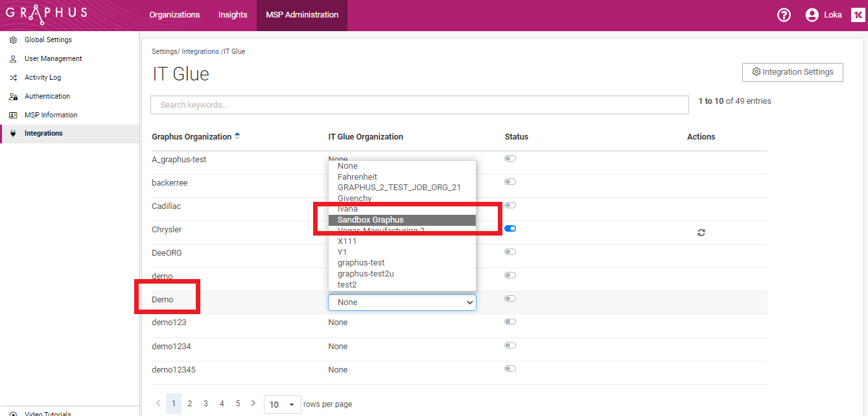This screenshot has height=416, width=868.
Task: Click the User Management person icon
Action: click(13, 59)
